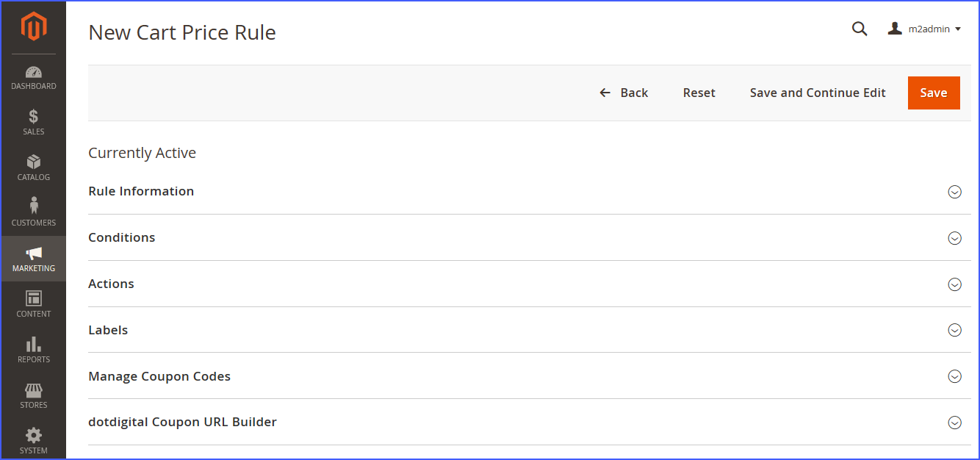Expand the Actions section chevron
This screenshot has width=980, height=460.
pos(954,284)
